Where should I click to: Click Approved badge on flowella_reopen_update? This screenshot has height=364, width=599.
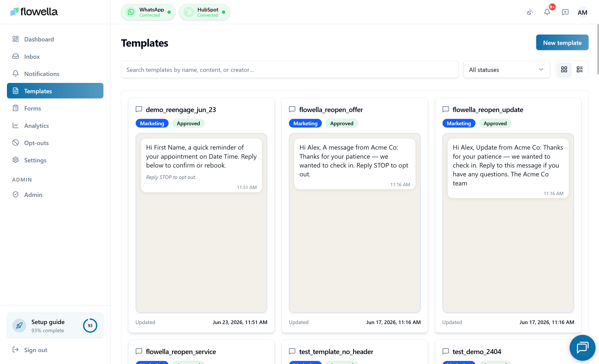pyautogui.click(x=495, y=123)
